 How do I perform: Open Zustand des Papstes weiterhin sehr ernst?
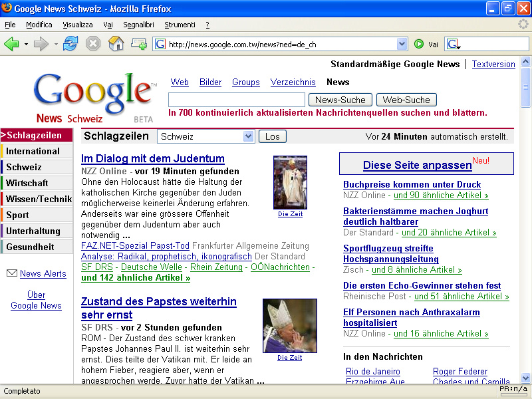159,308
